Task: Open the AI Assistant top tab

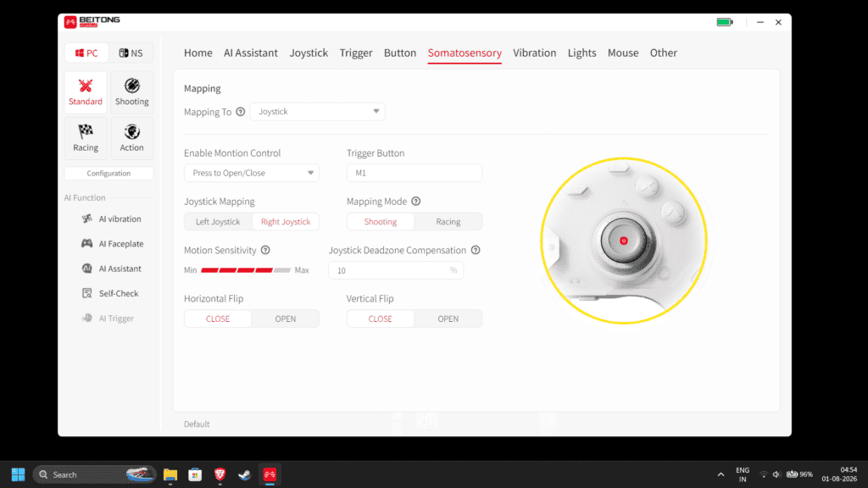Action: [x=251, y=53]
